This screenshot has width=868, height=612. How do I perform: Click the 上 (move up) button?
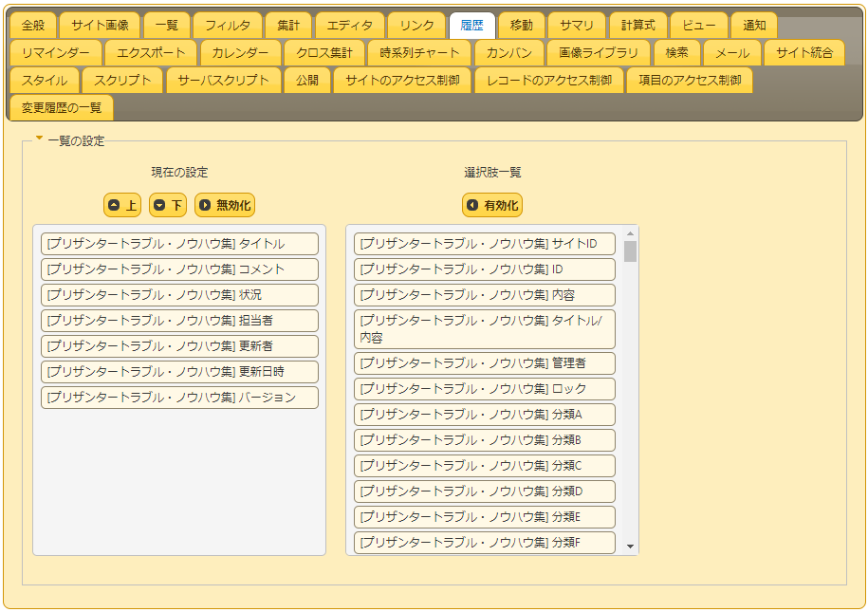pos(122,205)
